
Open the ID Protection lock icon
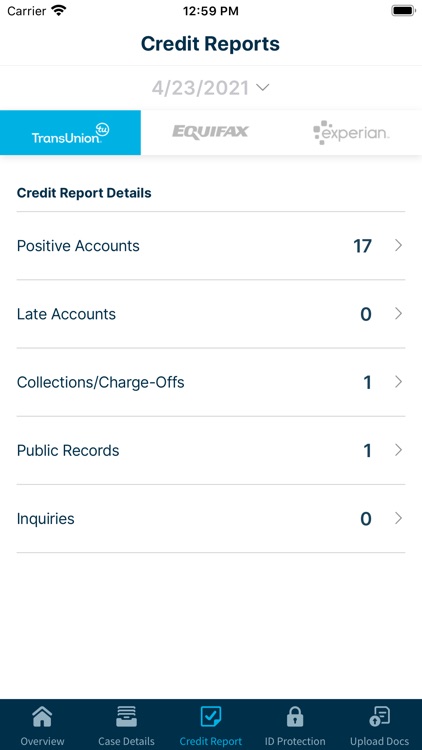(x=295, y=717)
